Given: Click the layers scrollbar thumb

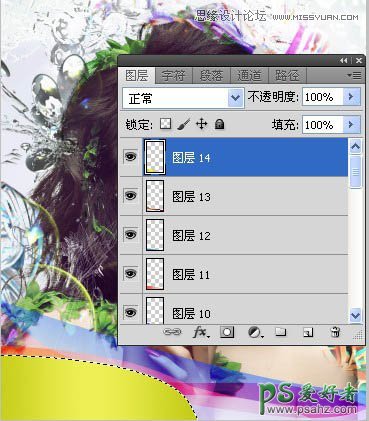Looking at the screenshot, I should 355,171.
